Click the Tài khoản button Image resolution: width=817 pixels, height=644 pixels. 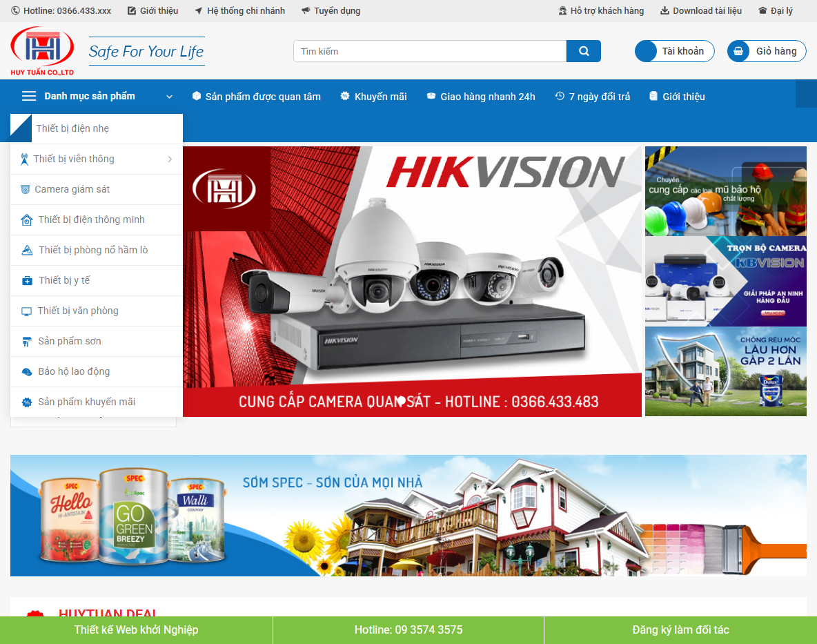click(673, 50)
